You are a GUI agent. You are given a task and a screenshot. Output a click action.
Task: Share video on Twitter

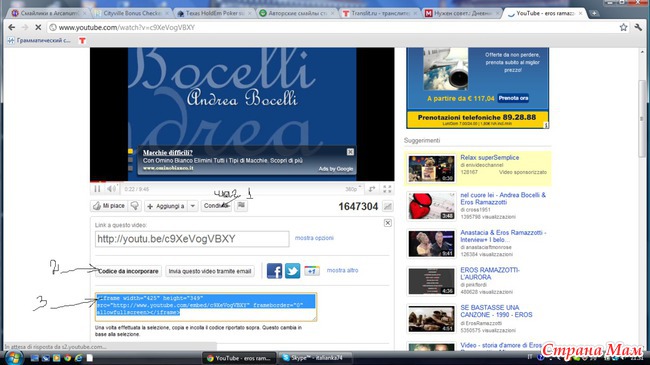click(x=292, y=271)
